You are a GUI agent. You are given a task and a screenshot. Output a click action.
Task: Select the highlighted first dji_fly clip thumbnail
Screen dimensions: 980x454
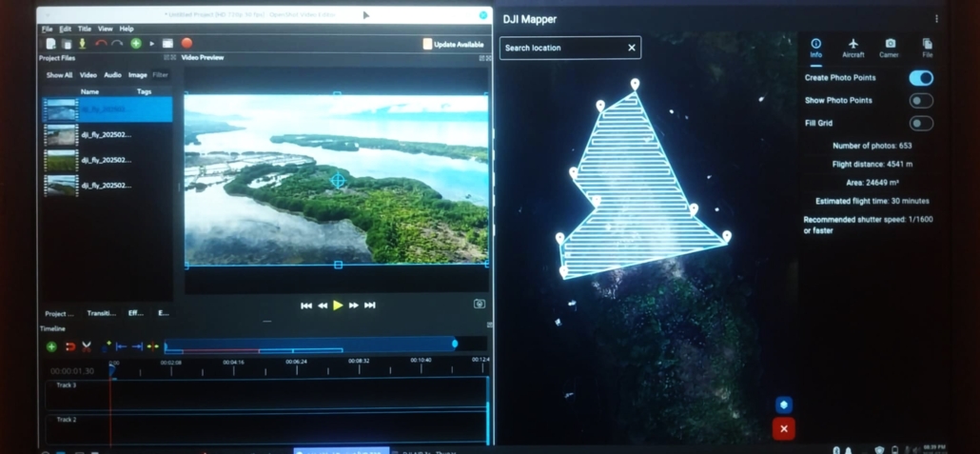61,109
